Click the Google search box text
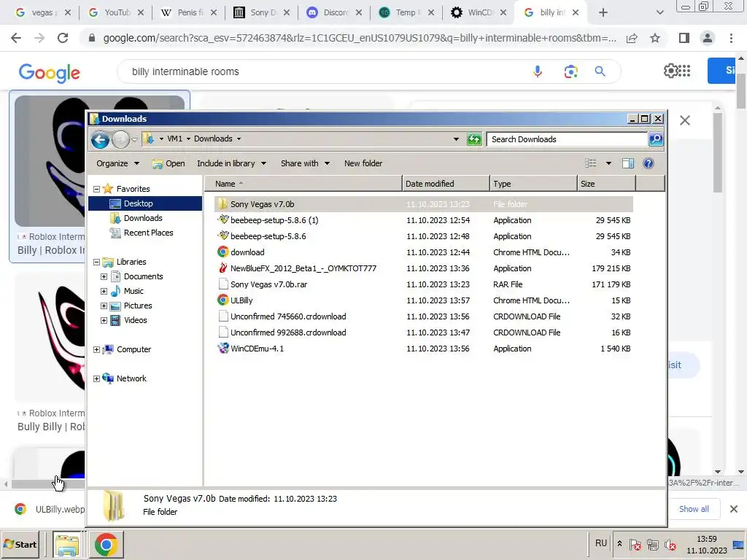The image size is (747, 560). (x=185, y=71)
